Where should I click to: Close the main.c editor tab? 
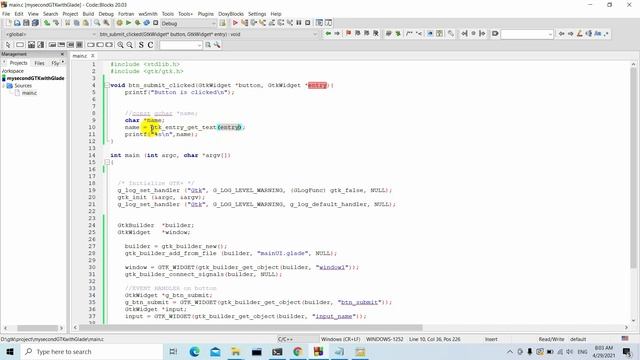[x=93, y=56]
